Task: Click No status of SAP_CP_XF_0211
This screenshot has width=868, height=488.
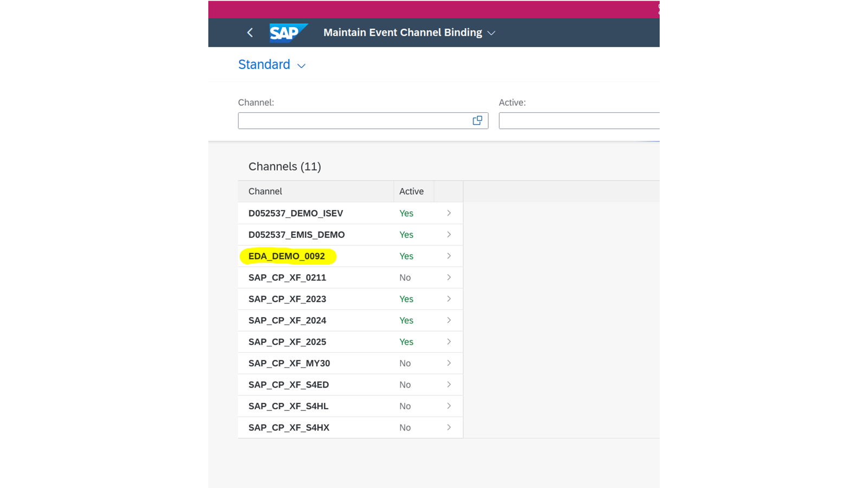Action: (x=405, y=277)
